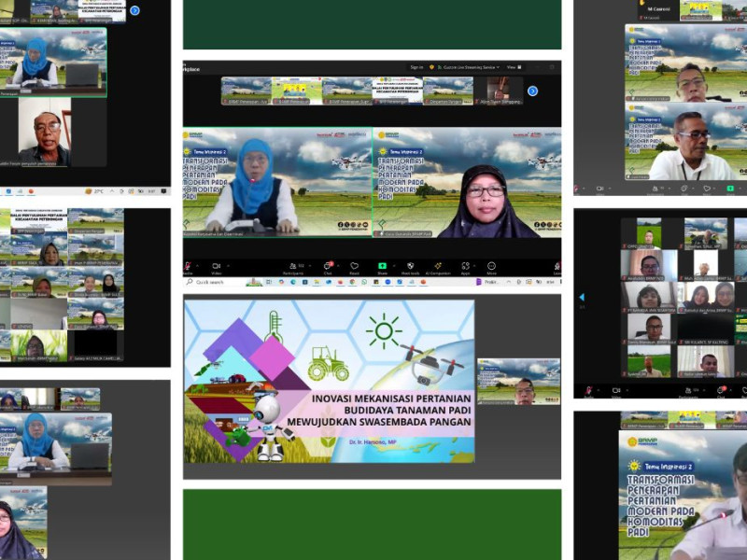747x560 pixels.
Task: Toggle Video camera in center Zoom window
Action: pos(217,267)
